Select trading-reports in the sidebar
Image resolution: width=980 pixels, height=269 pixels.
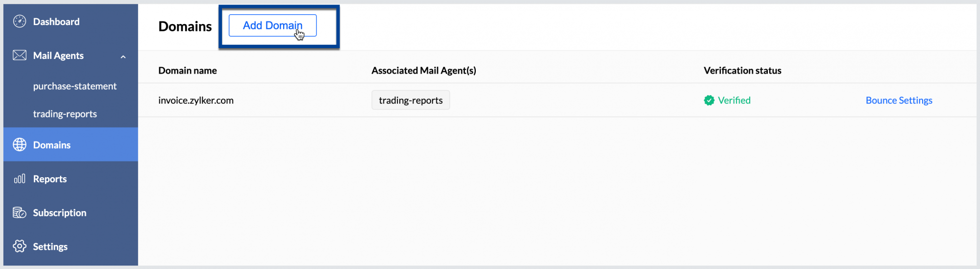[x=65, y=114]
